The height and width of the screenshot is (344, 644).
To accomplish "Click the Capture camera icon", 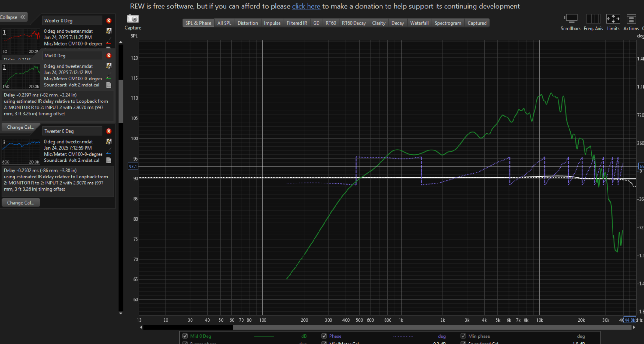I will 133,19.
